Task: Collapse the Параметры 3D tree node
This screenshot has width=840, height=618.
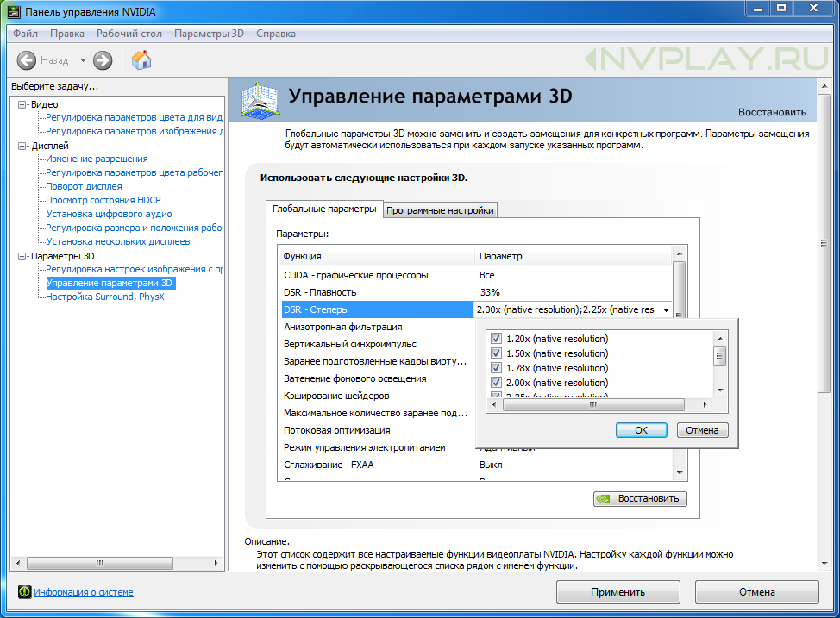Action: pos(22,256)
